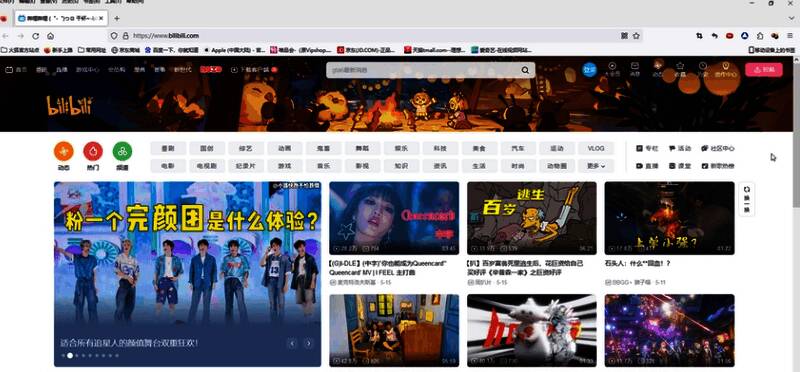This screenshot has height=372, width=800.
Task: Open the 完颜团 carousel banner
Action: pos(188,274)
